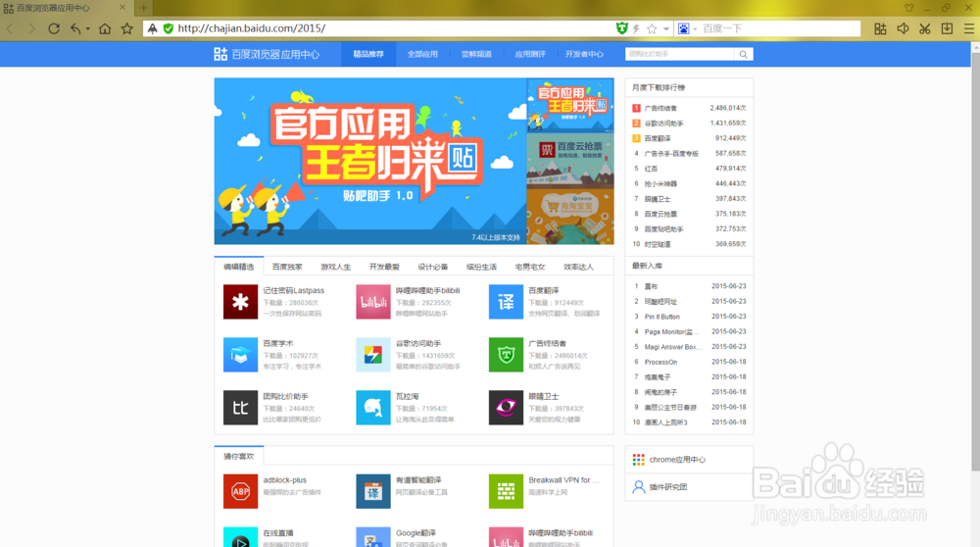Open the 谷歌访问助手 lightning icon
This screenshot has width=980, height=547.
click(x=373, y=355)
